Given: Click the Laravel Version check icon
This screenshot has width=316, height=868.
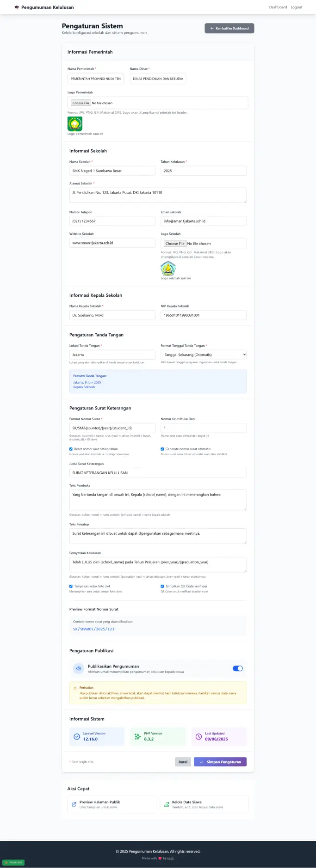Looking at the screenshot, I should tap(77, 736).
